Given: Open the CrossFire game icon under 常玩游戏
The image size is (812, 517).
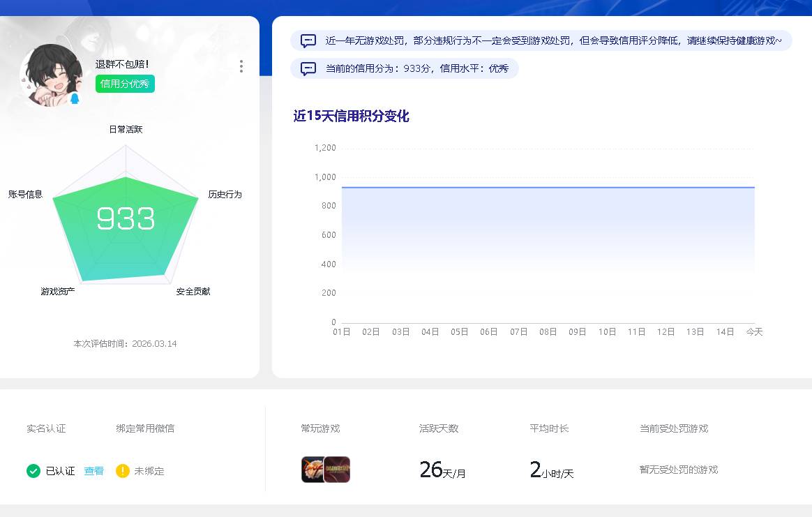Looking at the screenshot, I should pos(313,469).
